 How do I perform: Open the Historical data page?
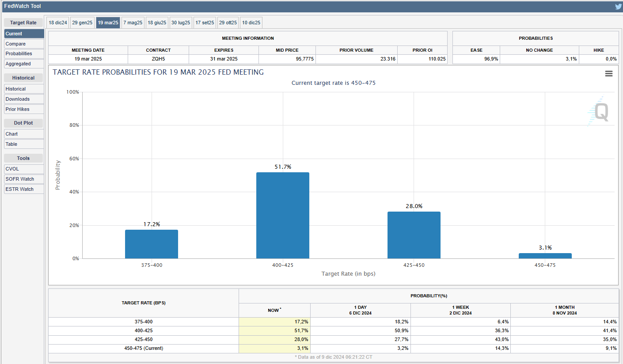pyautogui.click(x=24, y=89)
